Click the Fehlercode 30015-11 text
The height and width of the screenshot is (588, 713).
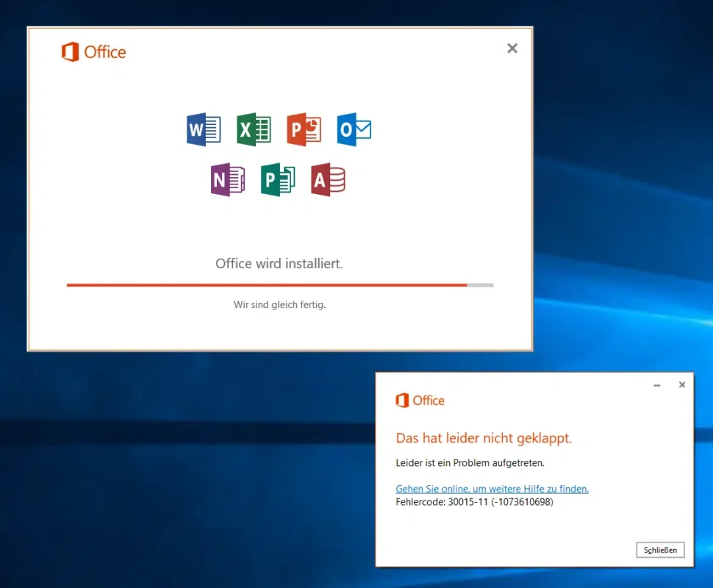click(x=474, y=503)
